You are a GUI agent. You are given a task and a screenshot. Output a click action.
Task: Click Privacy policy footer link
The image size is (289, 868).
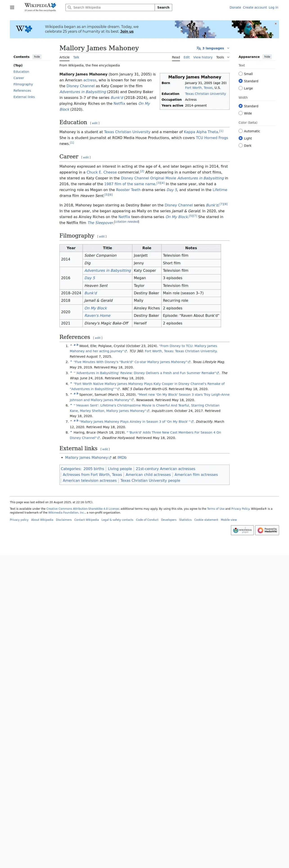(x=19, y=520)
